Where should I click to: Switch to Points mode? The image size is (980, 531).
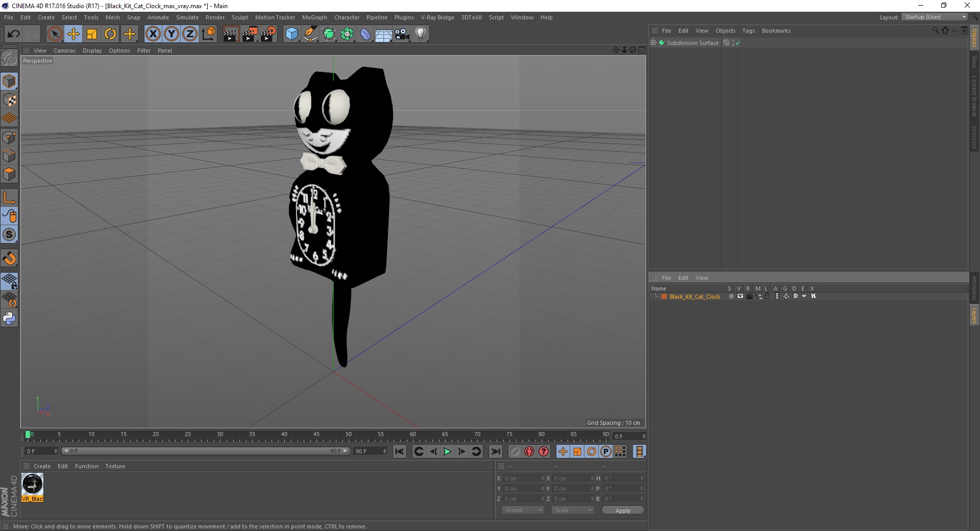[x=9, y=137]
